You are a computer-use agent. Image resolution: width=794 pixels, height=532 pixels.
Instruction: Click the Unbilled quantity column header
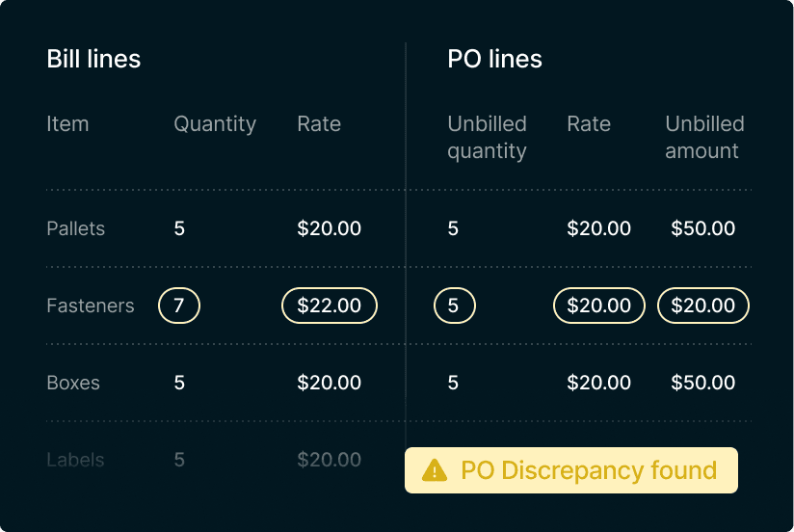click(x=487, y=137)
